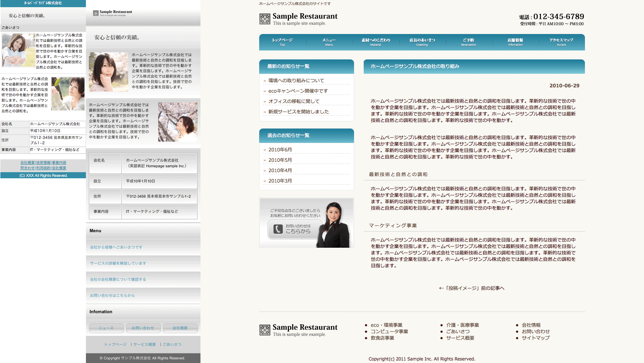This screenshot has height=363, width=644.
Task: Click 当社から皆様へごあいさつです menu link
Action: click(x=116, y=247)
